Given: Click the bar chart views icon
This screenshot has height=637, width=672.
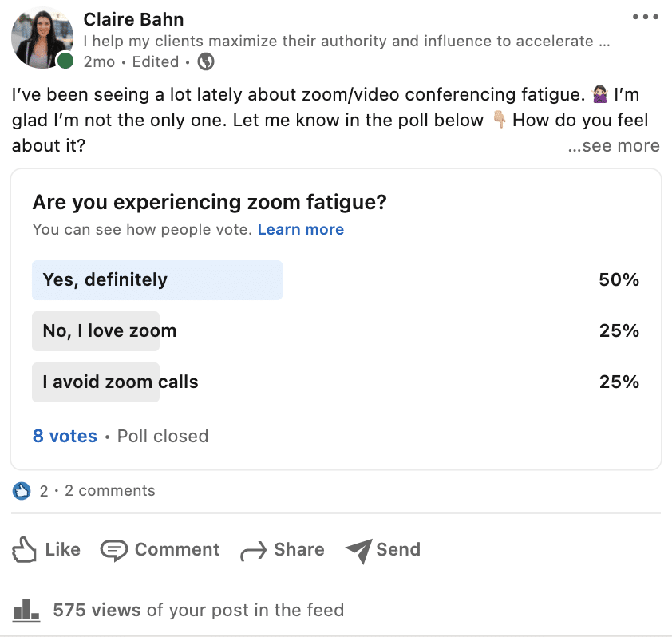Looking at the screenshot, I should tap(26, 611).
